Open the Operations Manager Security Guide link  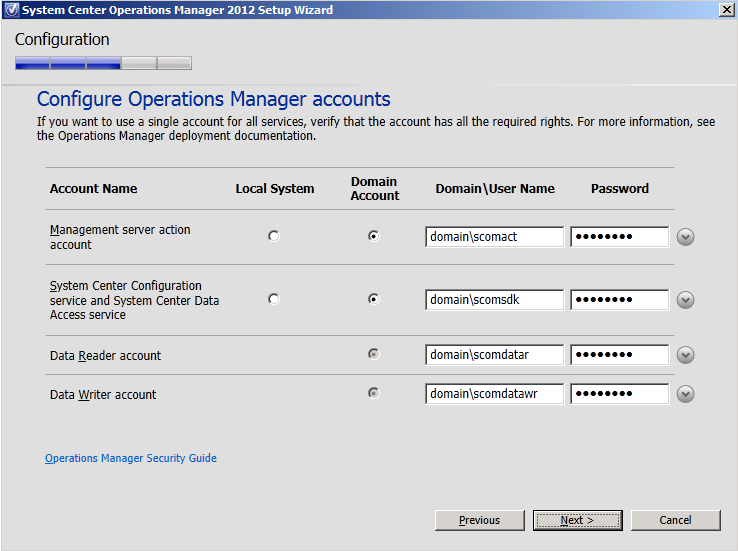pyautogui.click(x=131, y=458)
